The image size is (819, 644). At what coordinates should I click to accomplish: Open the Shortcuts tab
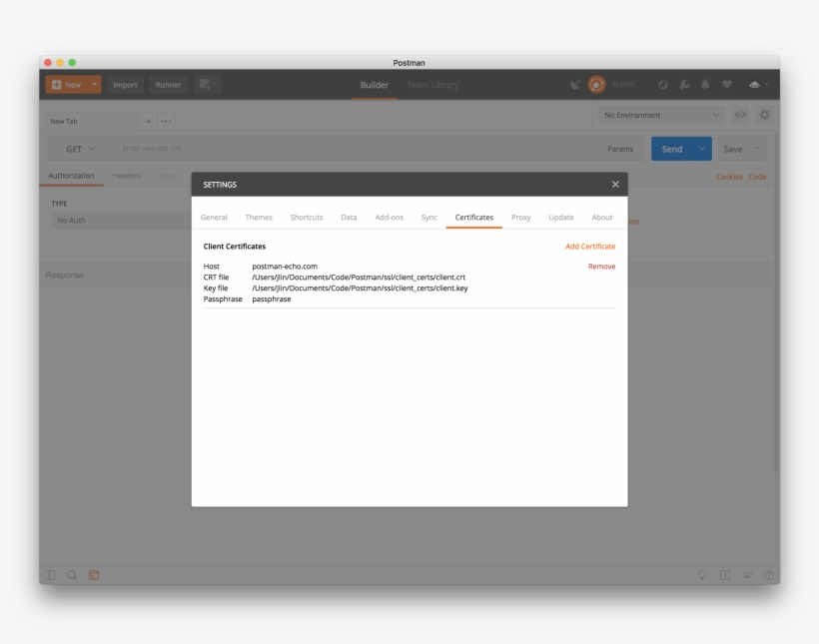pyautogui.click(x=307, y=218)
